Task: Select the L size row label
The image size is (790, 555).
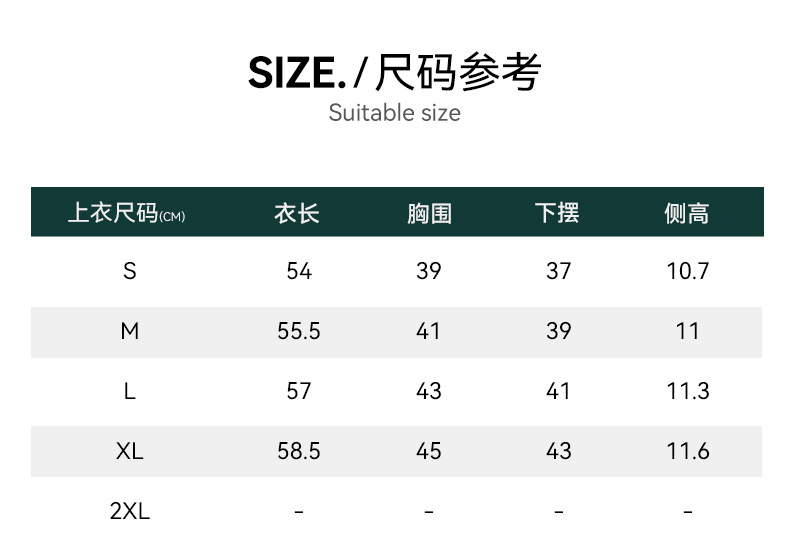Action: coord(129,391)
